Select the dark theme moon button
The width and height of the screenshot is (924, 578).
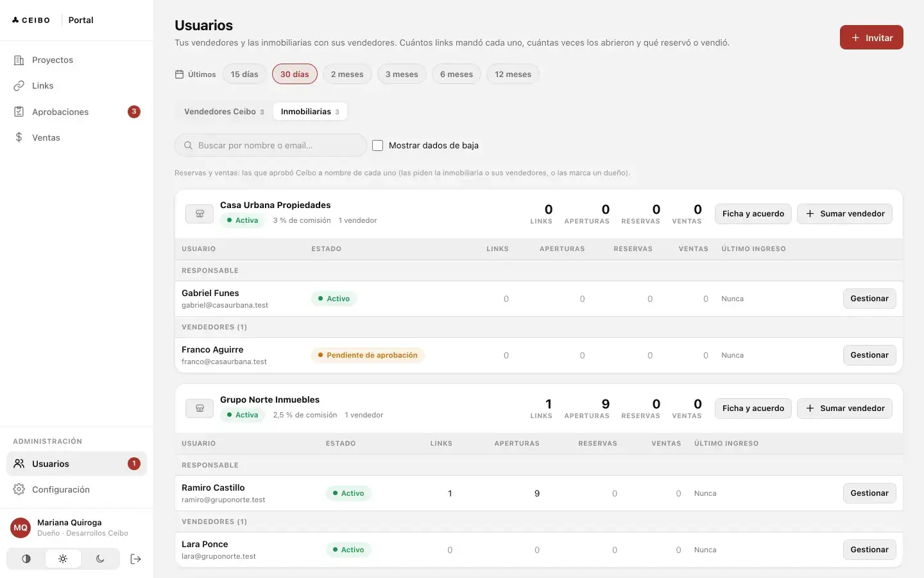tap(100, 559)
